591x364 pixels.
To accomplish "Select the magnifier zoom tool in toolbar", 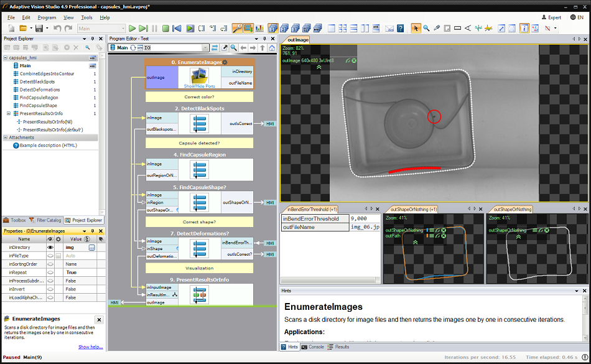I will [426, 29].
